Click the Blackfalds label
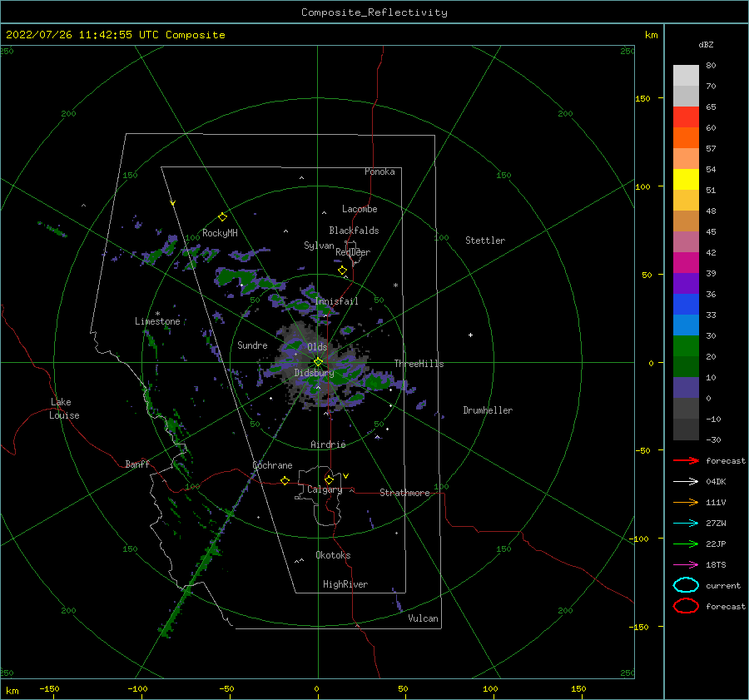The image size is (749, 700). pyautogui.click(x=354, y=231)
